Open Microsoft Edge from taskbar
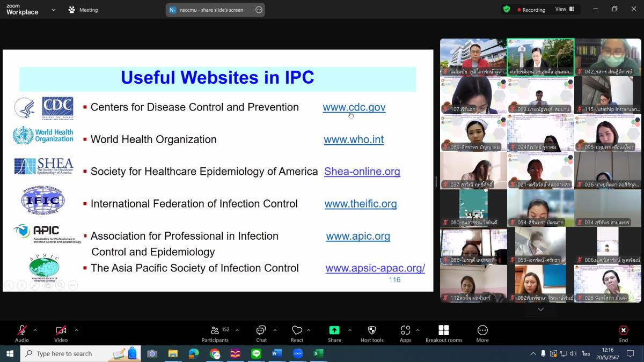 (x=194, y=353)
